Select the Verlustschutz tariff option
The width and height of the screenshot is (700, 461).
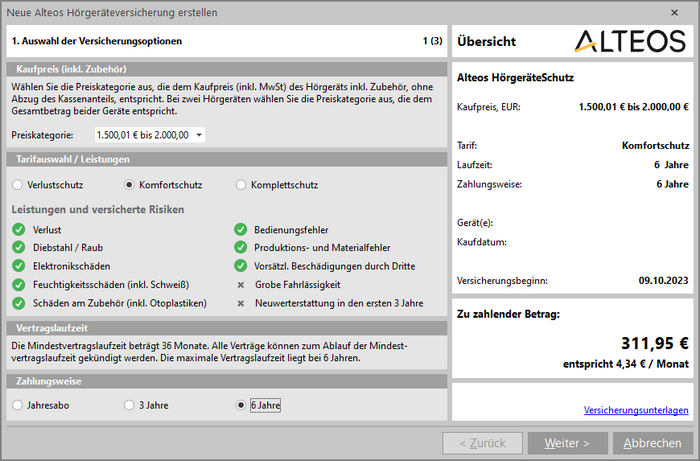coord(18,185)
